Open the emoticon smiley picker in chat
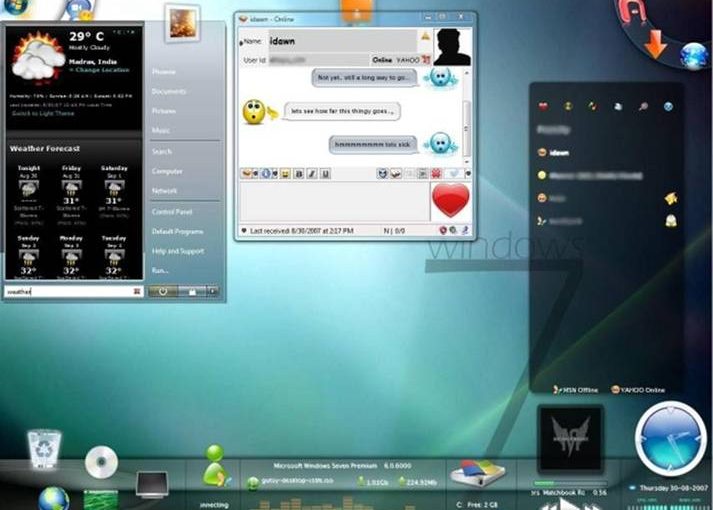The image size is (713, 510). 285,174
